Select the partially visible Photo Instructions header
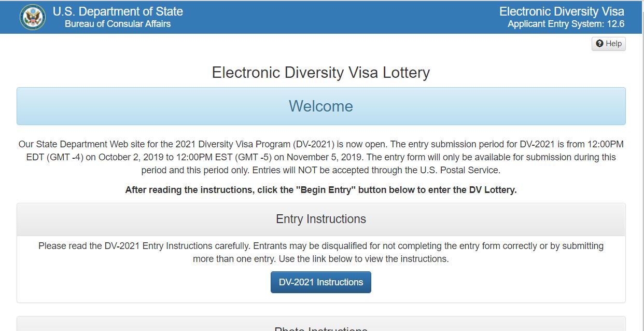This screenshot has height=331, width=644. point(321,327)
